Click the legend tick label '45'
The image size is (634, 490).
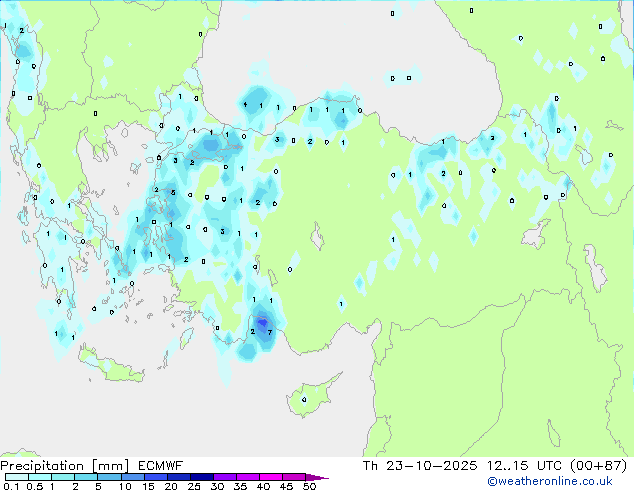286,486
